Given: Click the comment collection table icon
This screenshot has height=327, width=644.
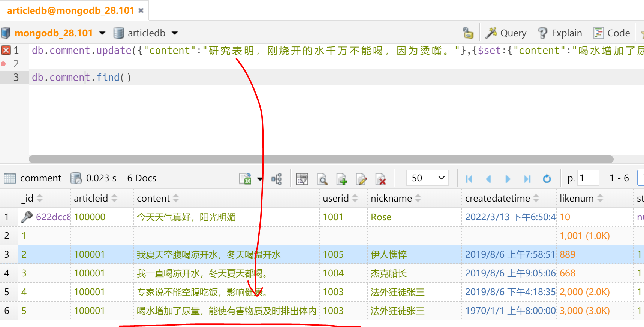Looking at the screenshot, I should [10, 178].
